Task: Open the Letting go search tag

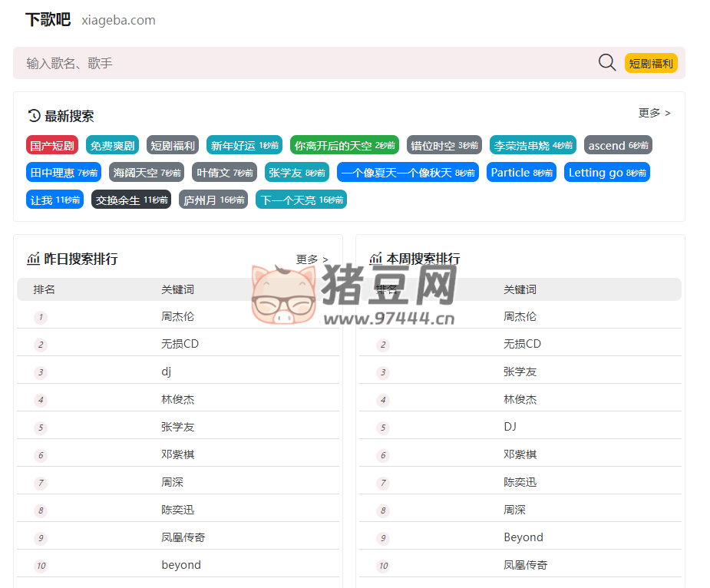Action: tap(606, 172)
